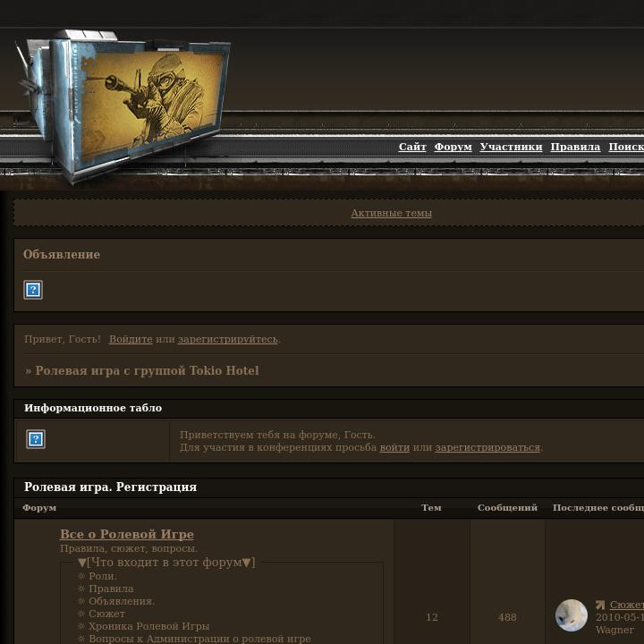Click зарегистрироваться link in info board

[487, 447]
